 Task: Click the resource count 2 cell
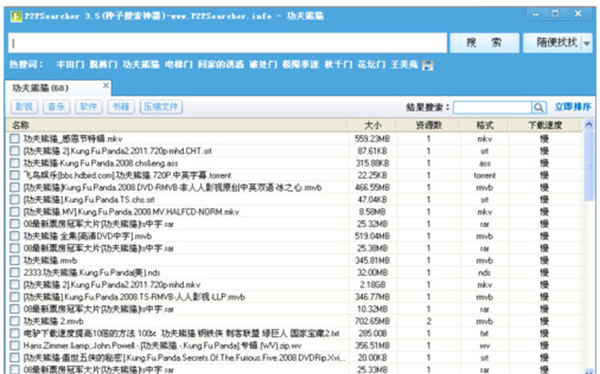coord(429,321)
